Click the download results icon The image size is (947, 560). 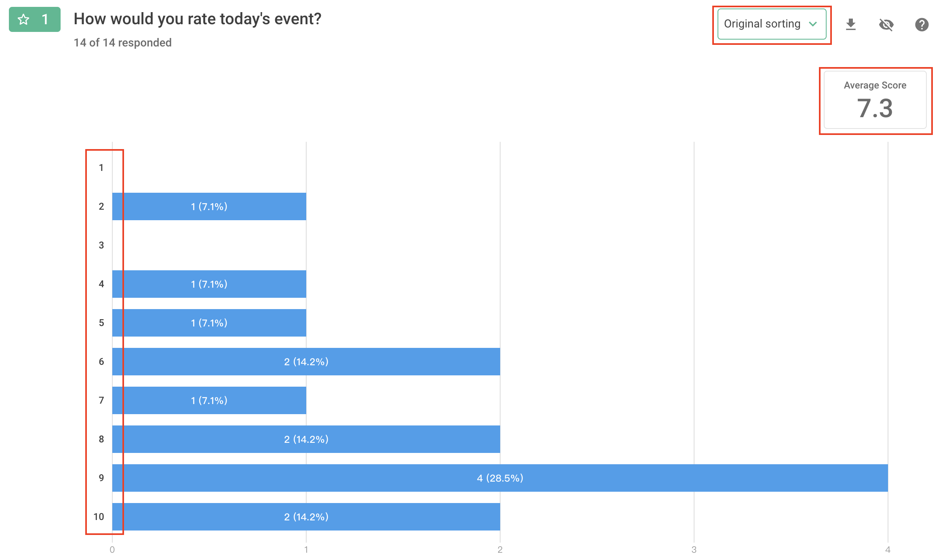(x=850, y=25)
